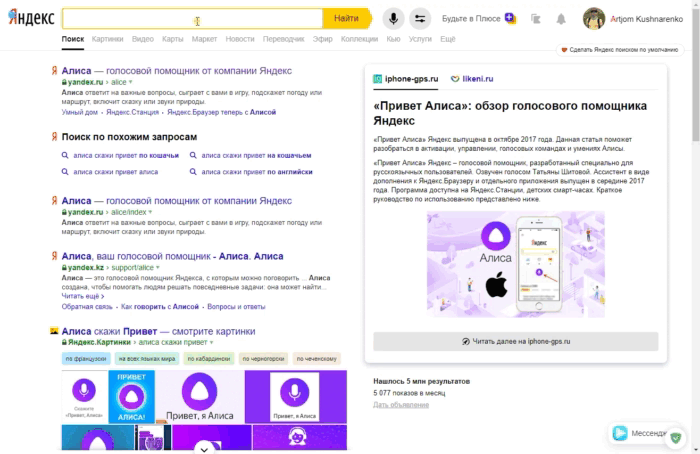This screenshot has width=700, height=454.
Task: Expand image results with down chevron
Action: click(204, 448)
